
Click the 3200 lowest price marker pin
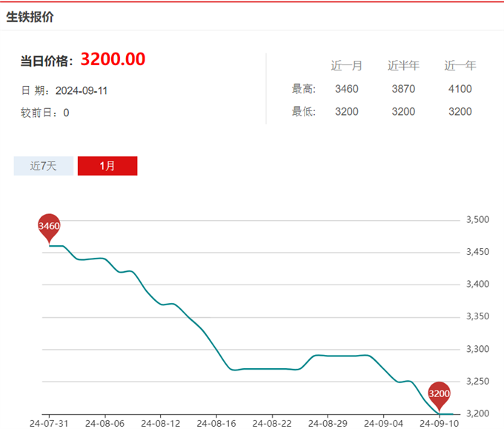point(440,393)
